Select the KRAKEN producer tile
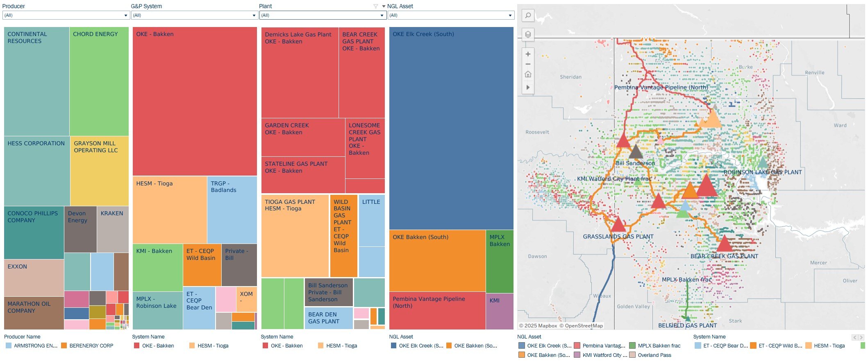868x361 pixels. 113,229
